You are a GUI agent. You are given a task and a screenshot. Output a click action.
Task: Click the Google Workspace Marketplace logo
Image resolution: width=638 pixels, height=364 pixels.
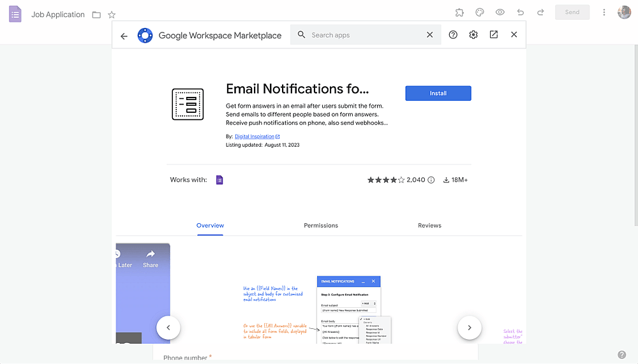tap(145, 36)
